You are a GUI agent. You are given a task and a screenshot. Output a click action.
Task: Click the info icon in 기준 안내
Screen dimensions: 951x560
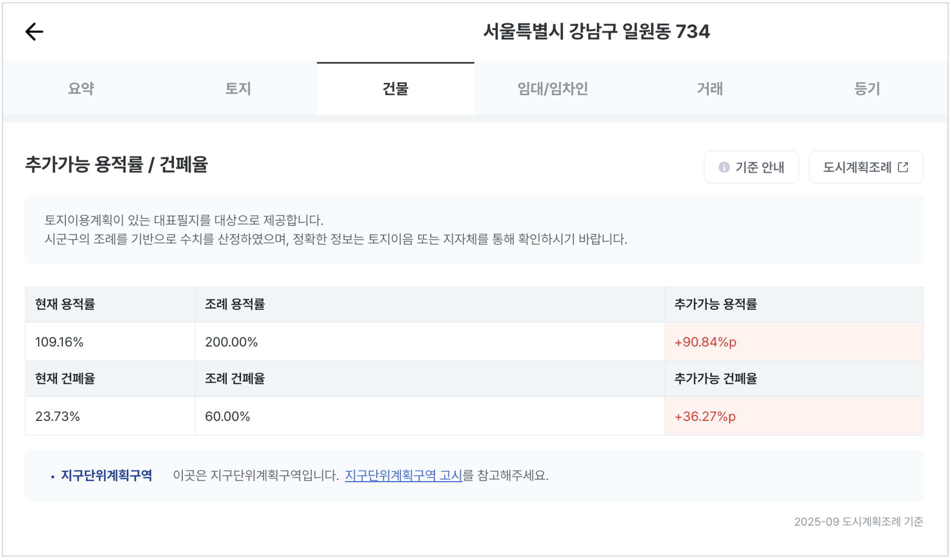[724, 167]
